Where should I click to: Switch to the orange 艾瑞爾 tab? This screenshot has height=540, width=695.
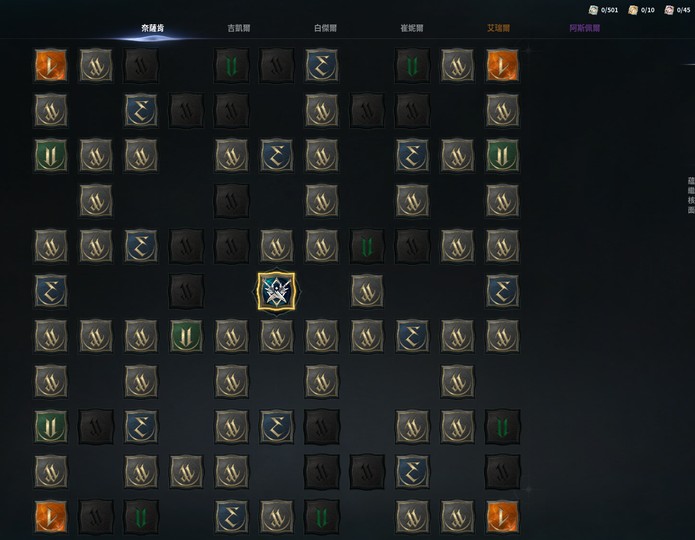click(499, 28)
